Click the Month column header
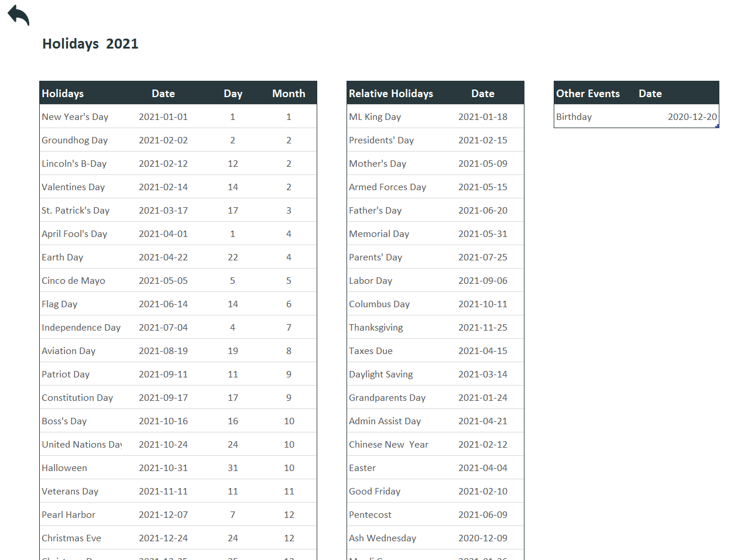This screenshot has height=560, width=734. click(289, 94)
